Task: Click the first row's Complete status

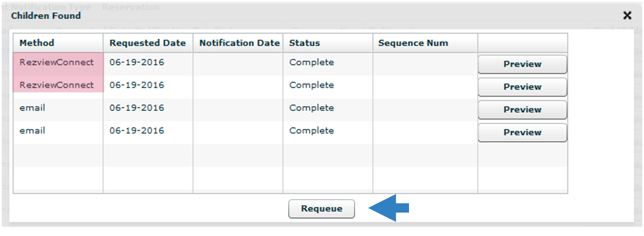Action: click(x=311, y=62)
